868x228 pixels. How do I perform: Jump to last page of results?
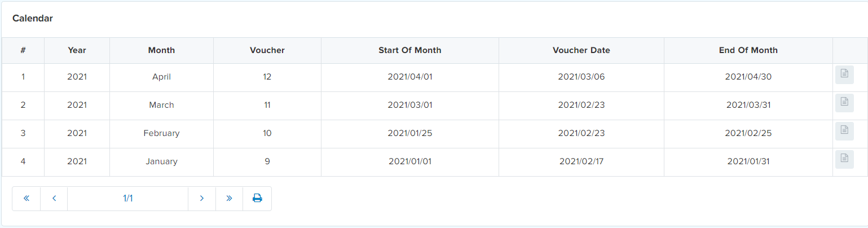point(229,199)
